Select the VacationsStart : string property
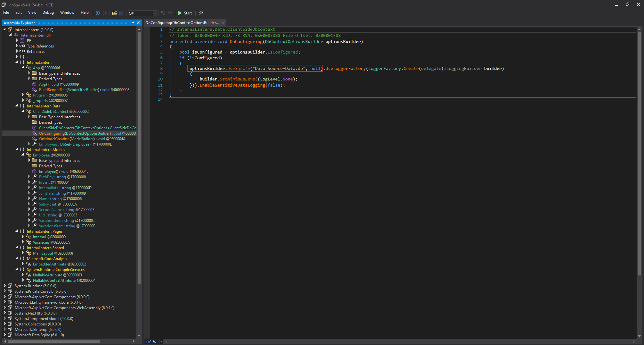 coord(67,226)
